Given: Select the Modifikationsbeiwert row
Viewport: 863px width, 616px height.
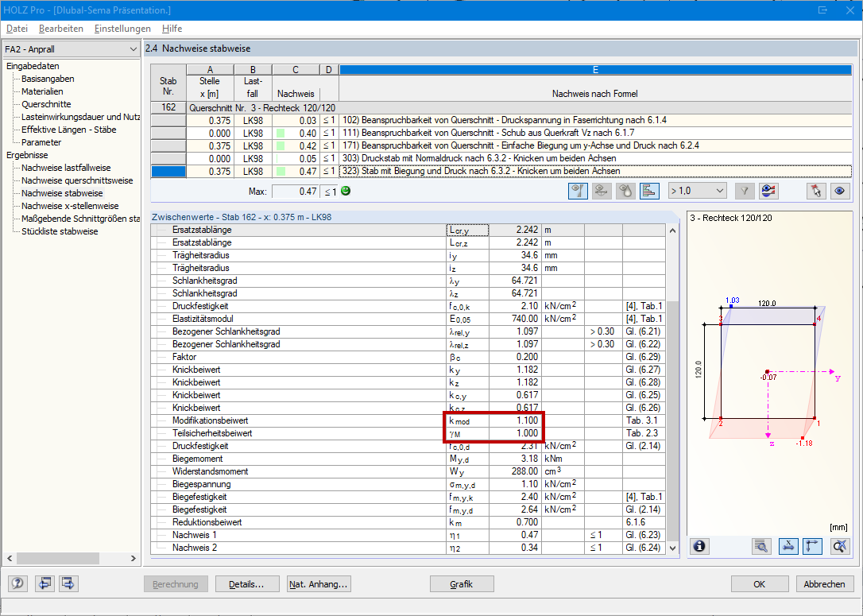Looking at the screenshot, I should [408, 420].
